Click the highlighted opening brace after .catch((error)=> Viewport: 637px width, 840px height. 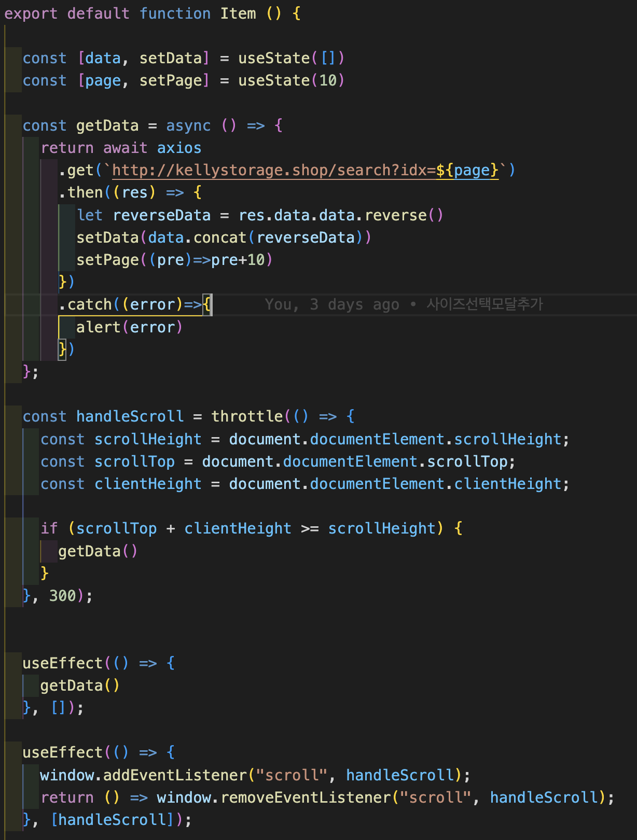pyautogui.click(x=207, y=304)
